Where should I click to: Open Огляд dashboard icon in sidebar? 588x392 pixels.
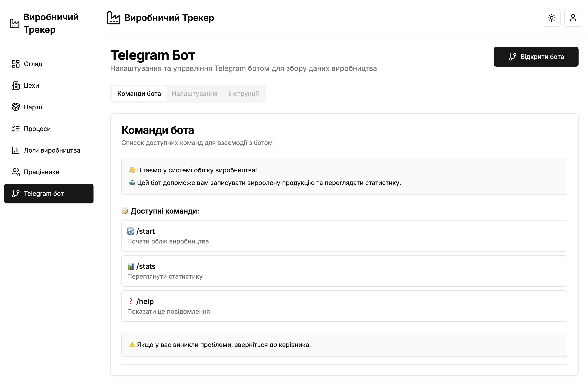[x=16, y=64]
